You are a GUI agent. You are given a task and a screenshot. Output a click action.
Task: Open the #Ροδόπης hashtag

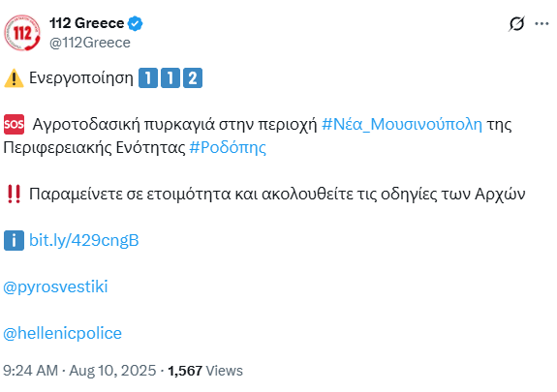(228, 148)
